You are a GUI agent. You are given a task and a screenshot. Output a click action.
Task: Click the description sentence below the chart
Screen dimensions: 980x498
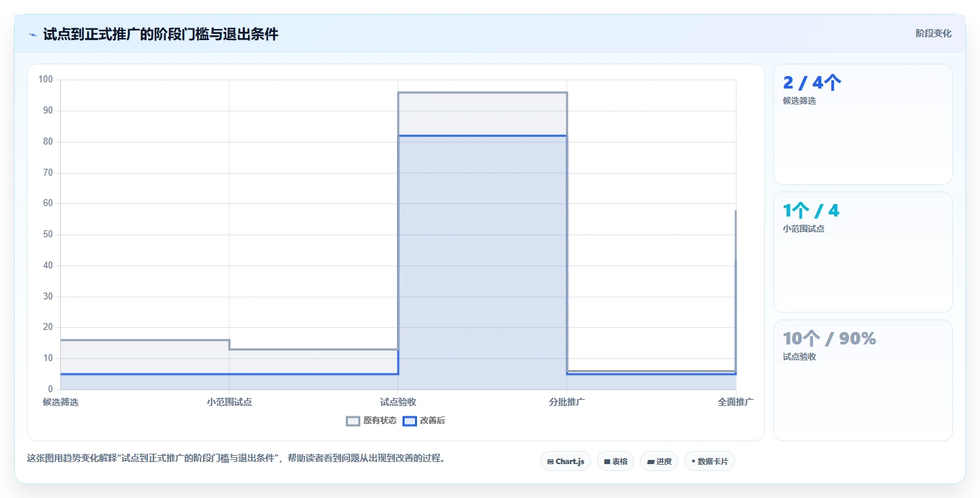[x=236, y=458]
